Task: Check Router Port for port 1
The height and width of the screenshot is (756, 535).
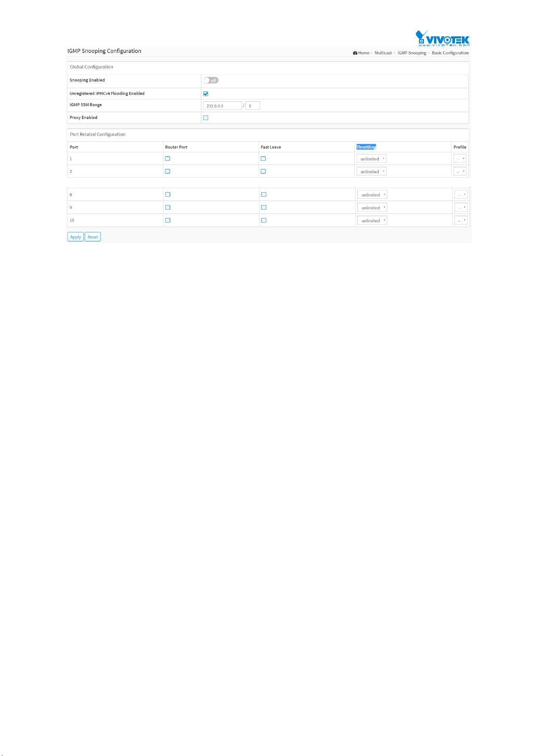Action: coord(167,159)
